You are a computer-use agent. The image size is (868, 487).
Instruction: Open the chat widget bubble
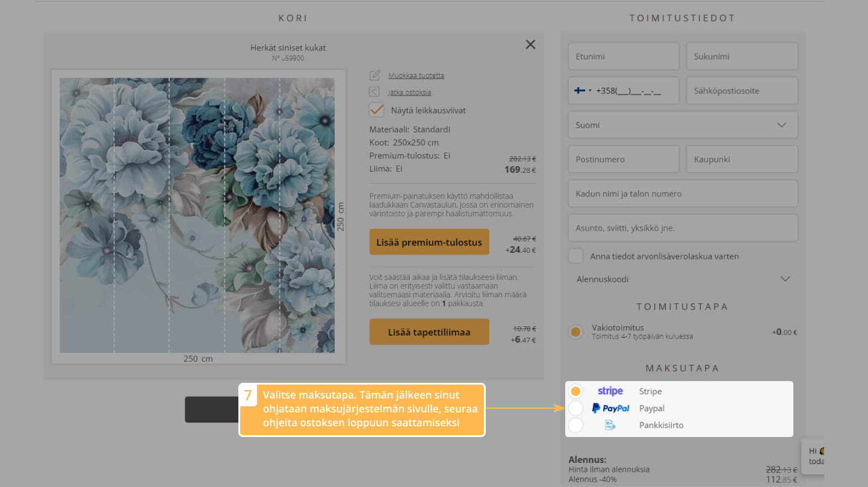tap(813, 456)
